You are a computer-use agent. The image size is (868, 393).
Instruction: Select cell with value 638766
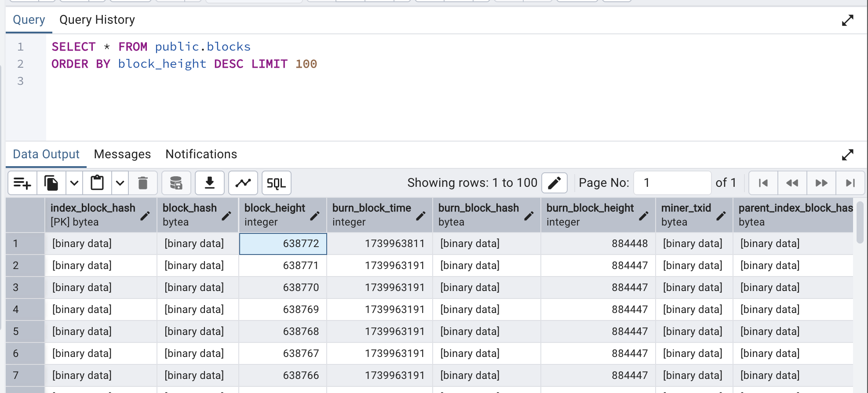tap(283, 375)
